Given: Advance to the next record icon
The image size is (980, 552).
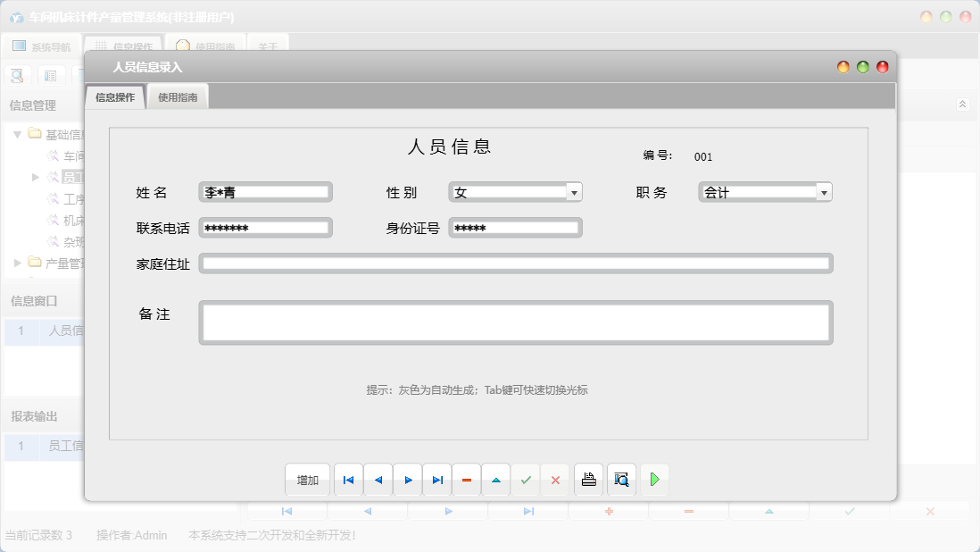Looking at the screenshot, I should [408, 480].
